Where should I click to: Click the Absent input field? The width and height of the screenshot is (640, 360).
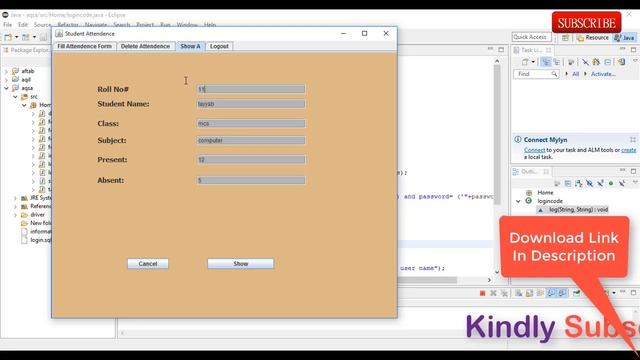(x=251, y=180)
